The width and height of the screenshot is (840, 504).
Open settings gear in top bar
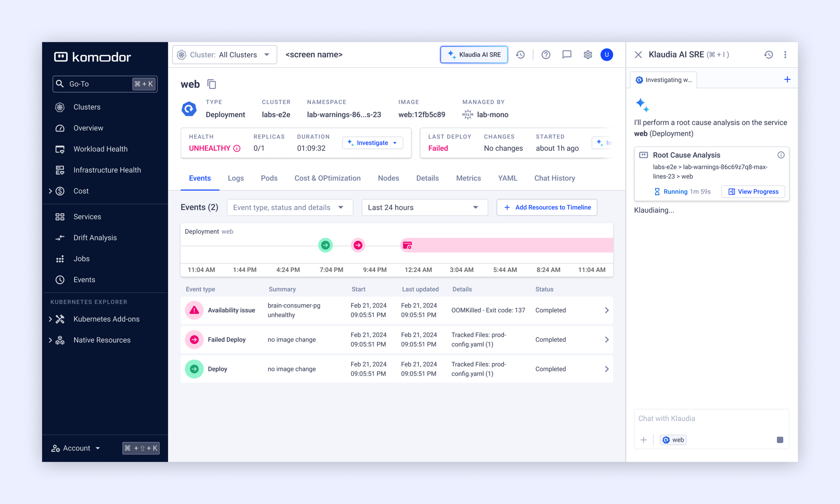(588, 55)
